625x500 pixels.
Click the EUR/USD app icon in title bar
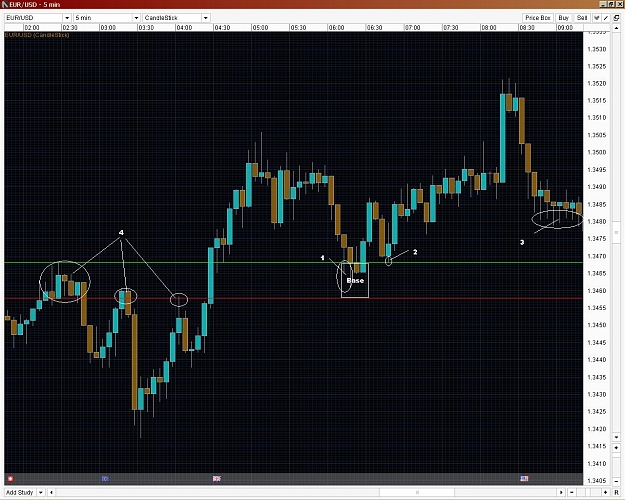click(x=5, y=4)
